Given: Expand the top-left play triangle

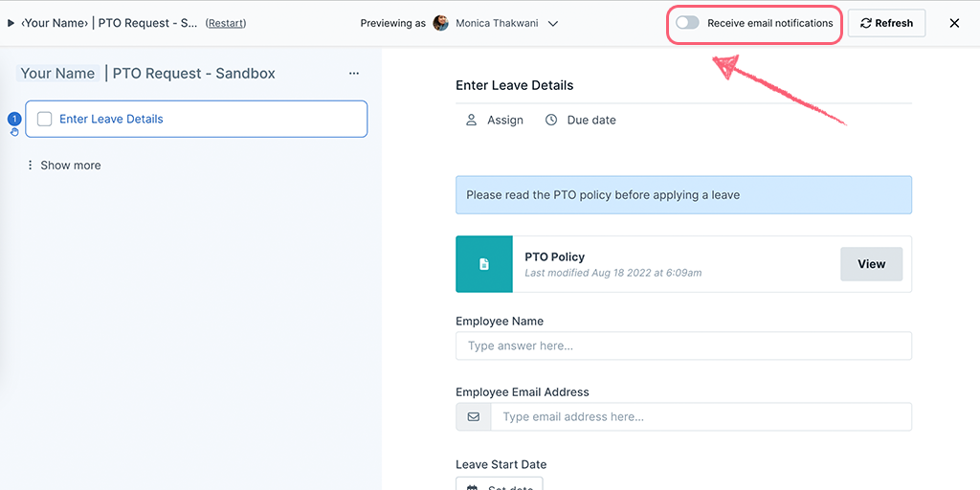Looking at the screenshot, I should [x=11, y=23].
